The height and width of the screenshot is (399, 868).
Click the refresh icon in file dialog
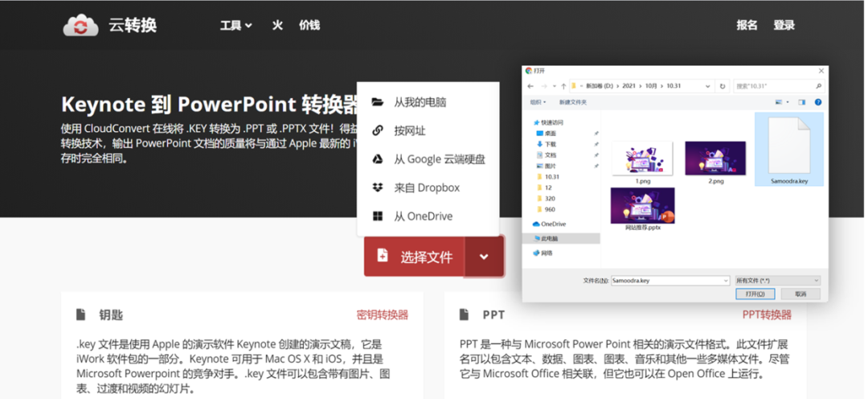coord(723,86)
